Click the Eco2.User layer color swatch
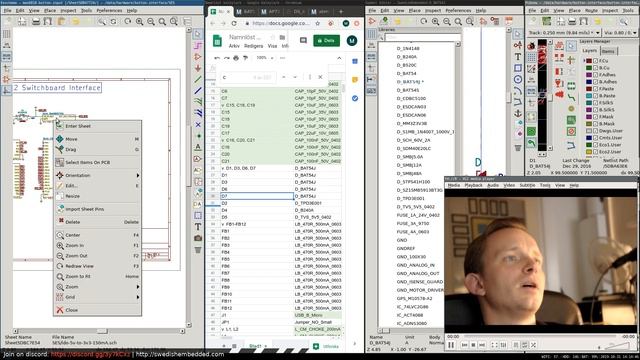Screen dimensions: 640x360 589,152
